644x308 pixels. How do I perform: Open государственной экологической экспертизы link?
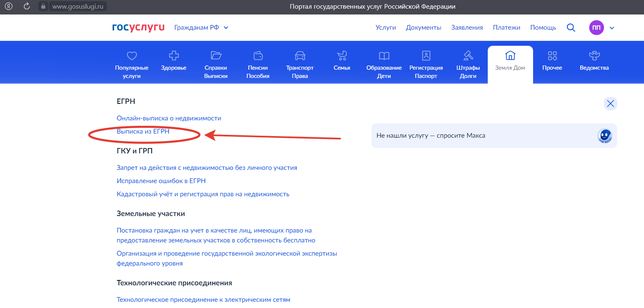227,259
